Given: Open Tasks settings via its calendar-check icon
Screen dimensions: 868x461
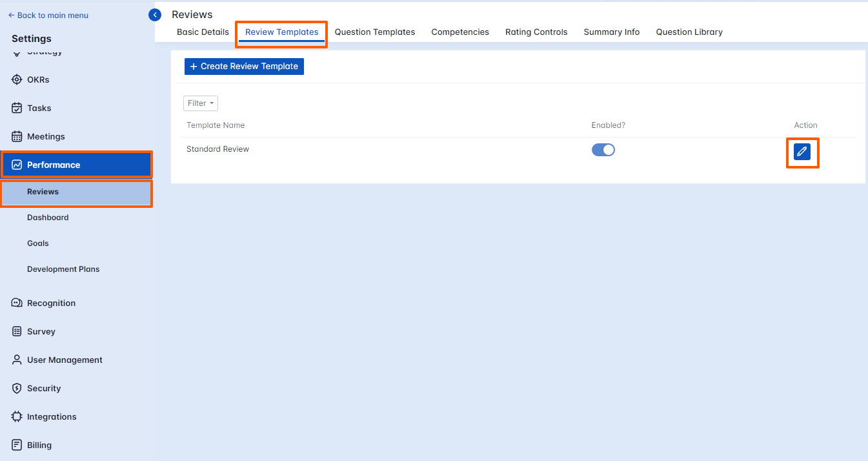Looking at the screenshot, I should (17, 107).
